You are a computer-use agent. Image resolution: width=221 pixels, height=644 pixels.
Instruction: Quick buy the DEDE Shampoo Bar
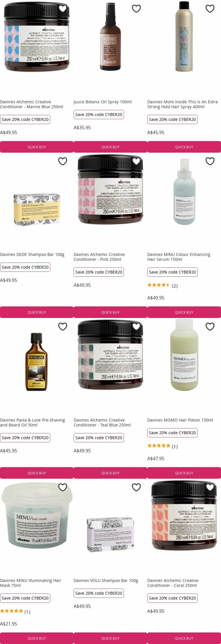37,312
